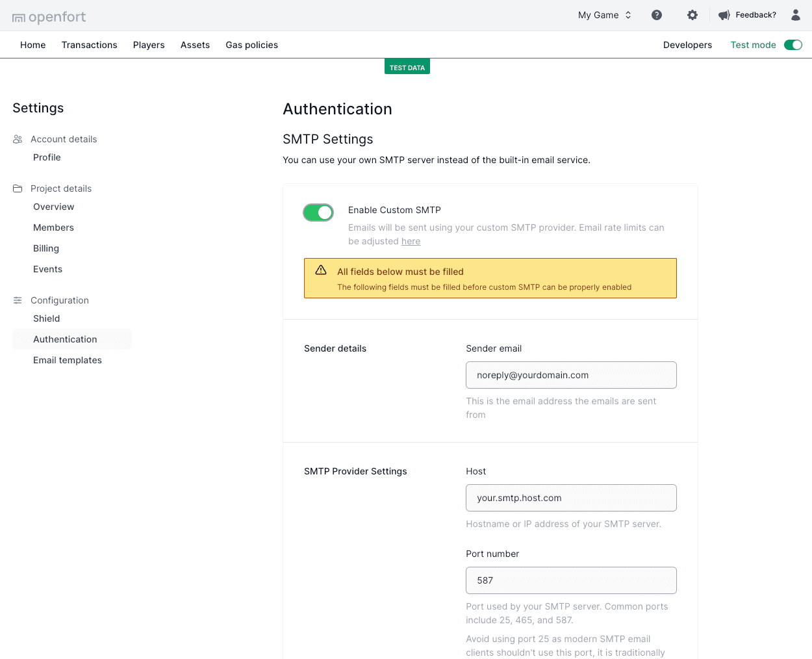Open the My Game project selector
Viewport: 812px width, 659px height.
pyautogui.click(x=604, y=14)
